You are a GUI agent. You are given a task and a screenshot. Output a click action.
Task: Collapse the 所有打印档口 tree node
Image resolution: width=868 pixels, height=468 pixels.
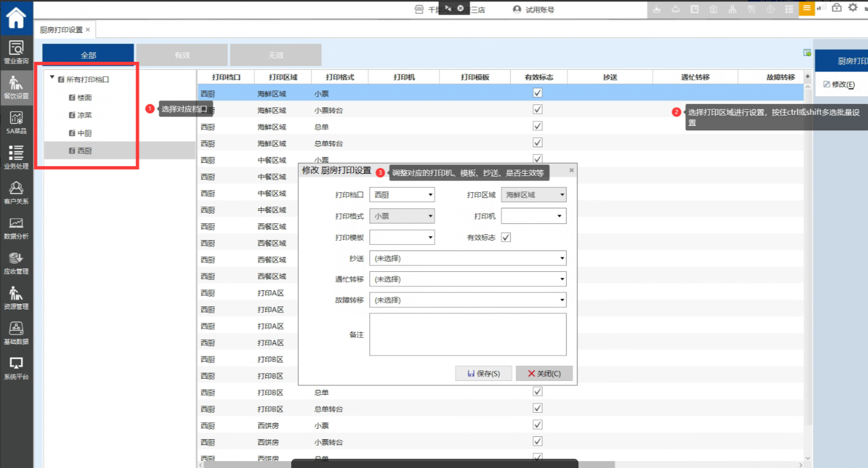click(x=52, y=77)
